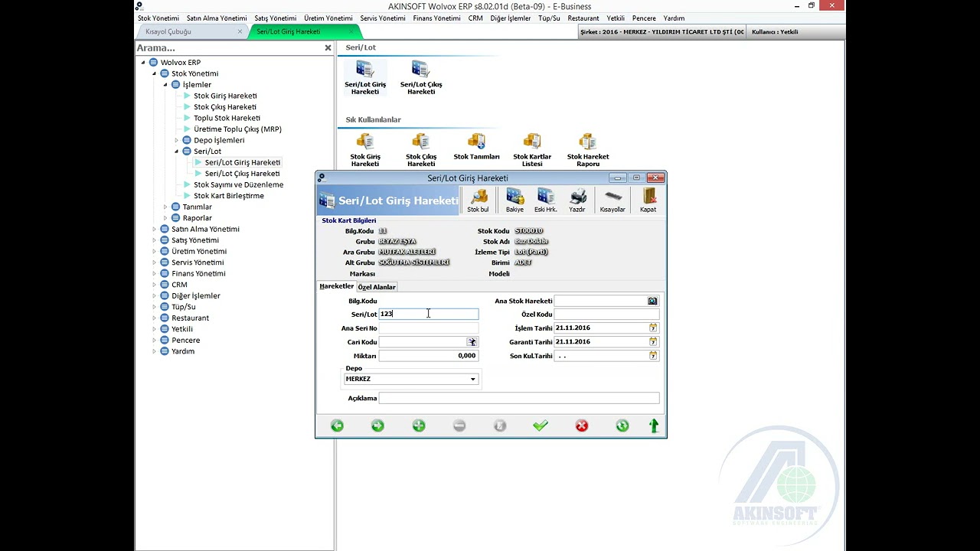980x551 pixels.
Task: Collapse the İşlemler tree node
Action: [165, 85]
